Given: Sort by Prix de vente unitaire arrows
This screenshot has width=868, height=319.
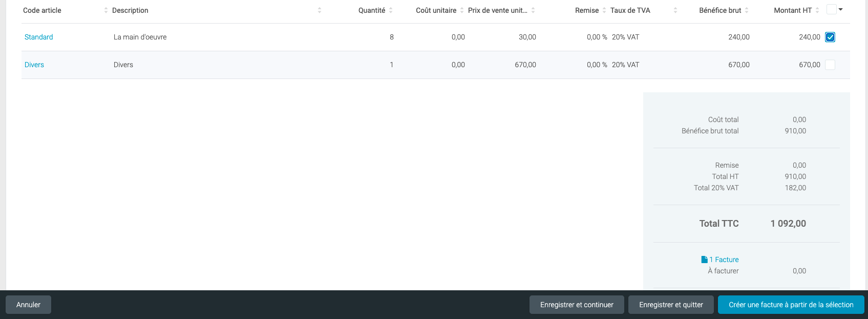Looking at the screenshot, I should coord(533,10).
